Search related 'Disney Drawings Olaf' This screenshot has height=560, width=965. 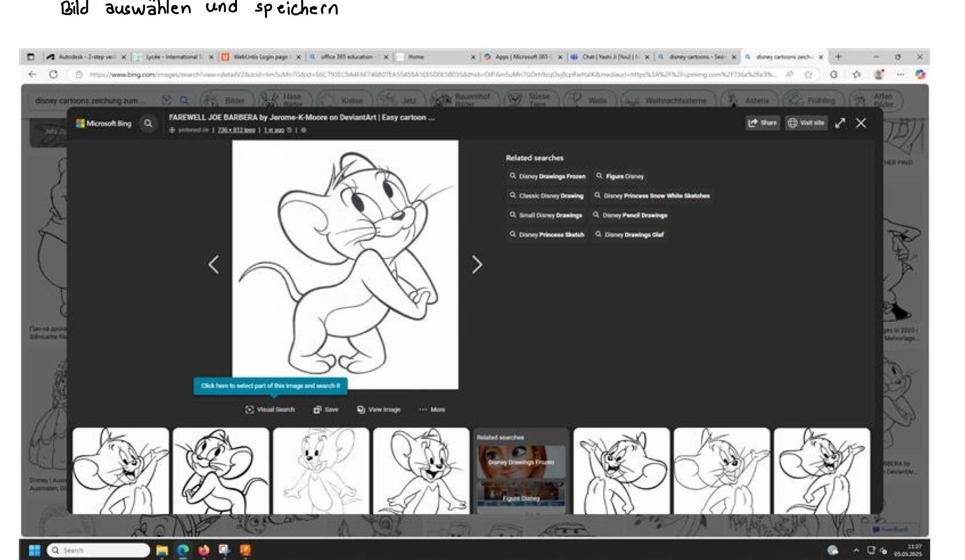tap(629, 235)
